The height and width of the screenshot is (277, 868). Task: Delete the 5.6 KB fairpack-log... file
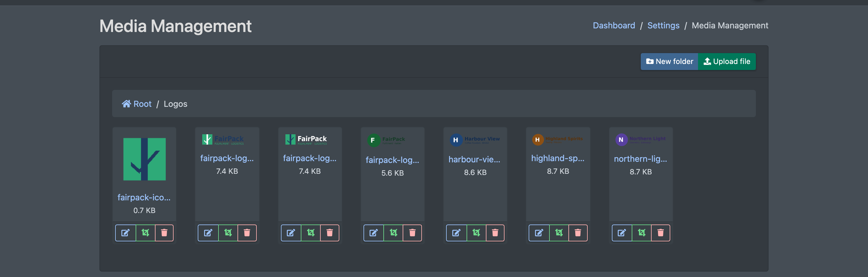pos(412,233)
